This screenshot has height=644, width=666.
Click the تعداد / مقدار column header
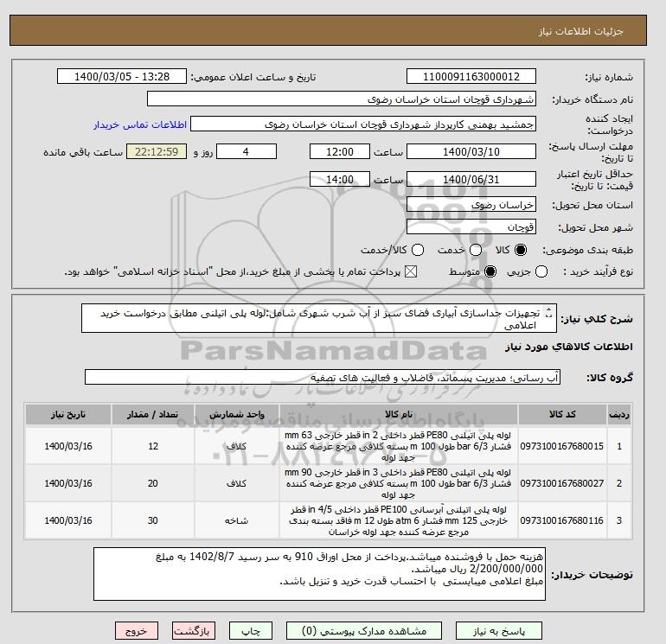pos(153,414)
